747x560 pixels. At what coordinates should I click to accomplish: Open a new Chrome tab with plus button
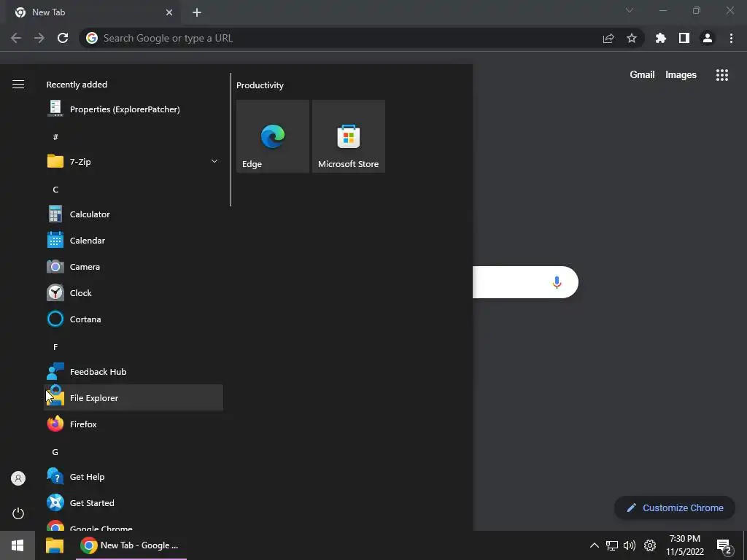point(197,12)
